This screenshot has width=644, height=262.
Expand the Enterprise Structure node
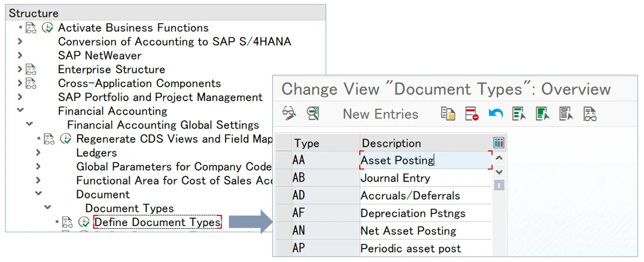pyautogui.click(x=20, y=69)
